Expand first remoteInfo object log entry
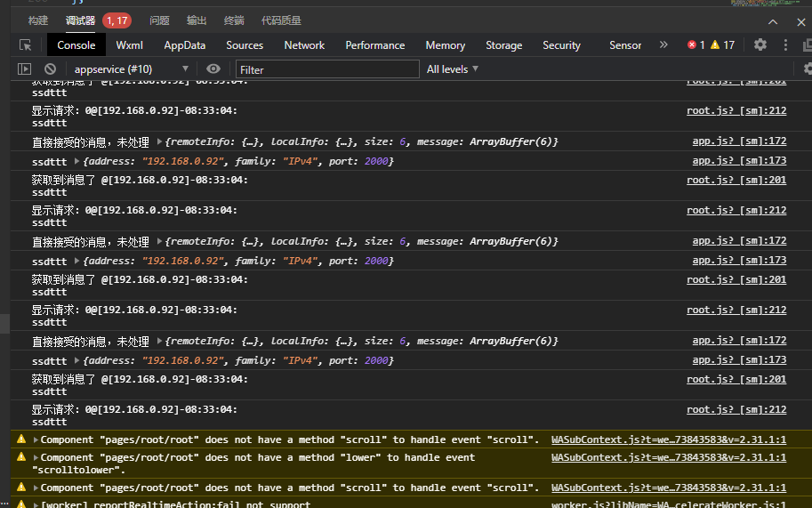The image size is (812, 508). tap(159, 141)
